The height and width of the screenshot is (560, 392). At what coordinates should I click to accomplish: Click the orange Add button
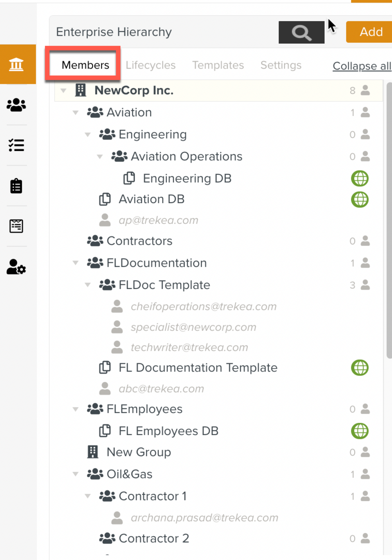[371, 32]
